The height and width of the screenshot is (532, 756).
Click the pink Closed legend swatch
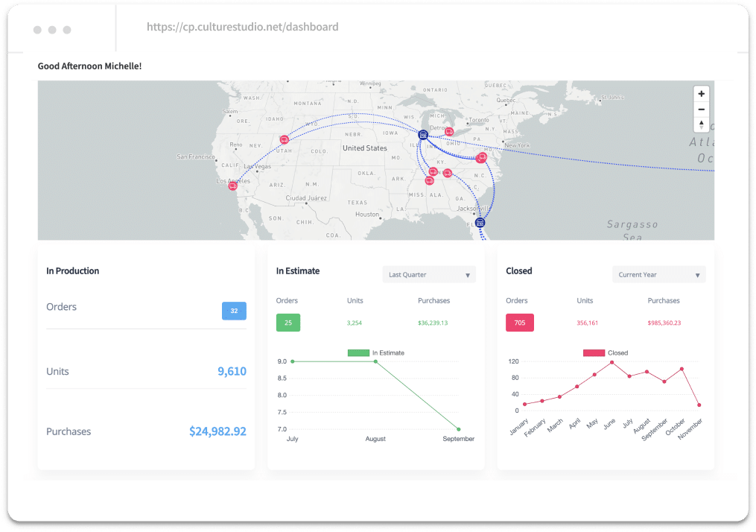pos(594,352)
